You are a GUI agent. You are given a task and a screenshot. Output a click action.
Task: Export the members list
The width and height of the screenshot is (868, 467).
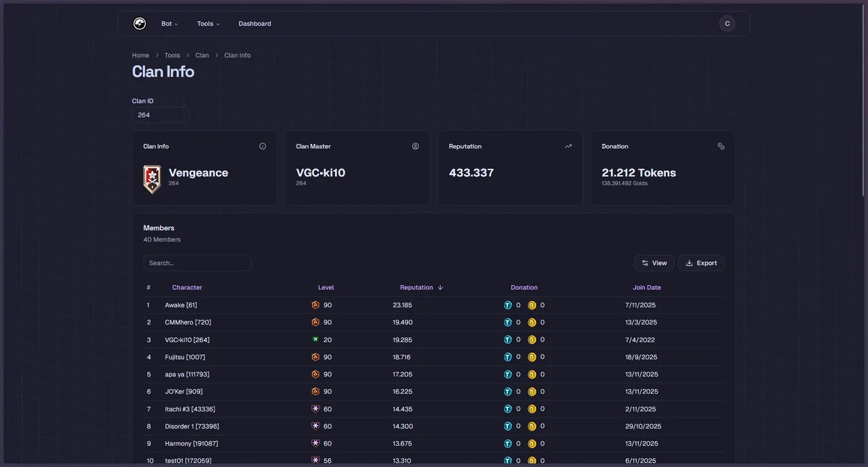[701, 263]
